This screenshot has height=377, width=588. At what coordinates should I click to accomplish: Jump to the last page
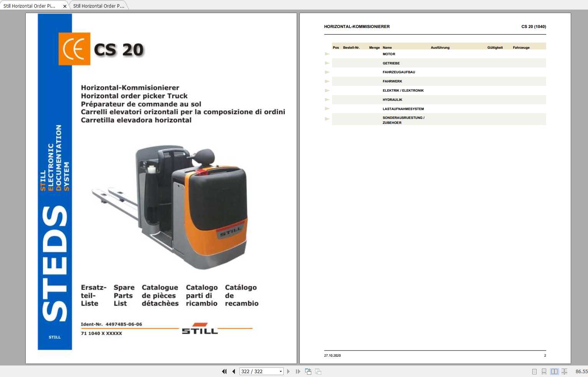[x=298, y=371]
